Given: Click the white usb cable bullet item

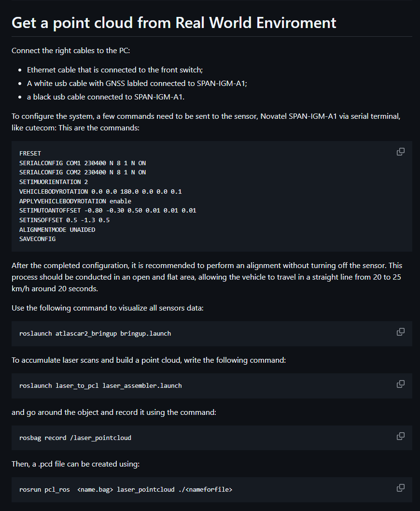Looking at the screenshot, I should [x=137, y=84].
